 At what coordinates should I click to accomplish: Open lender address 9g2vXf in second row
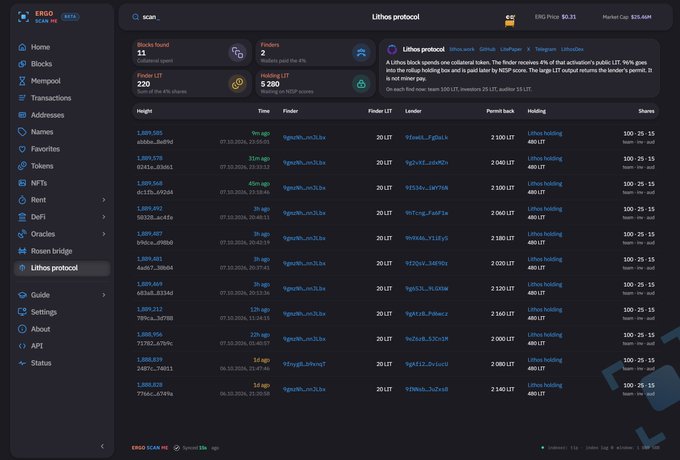[x=426, y=163]
